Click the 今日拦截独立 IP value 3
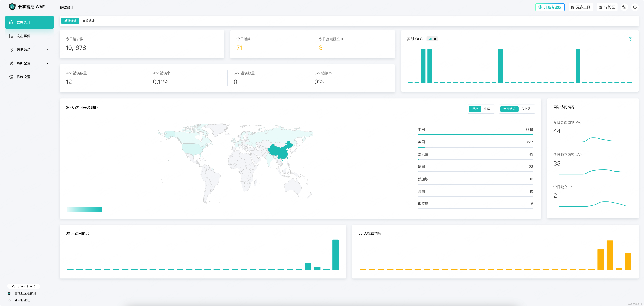644x306 pixels. [x=320, y=48]
